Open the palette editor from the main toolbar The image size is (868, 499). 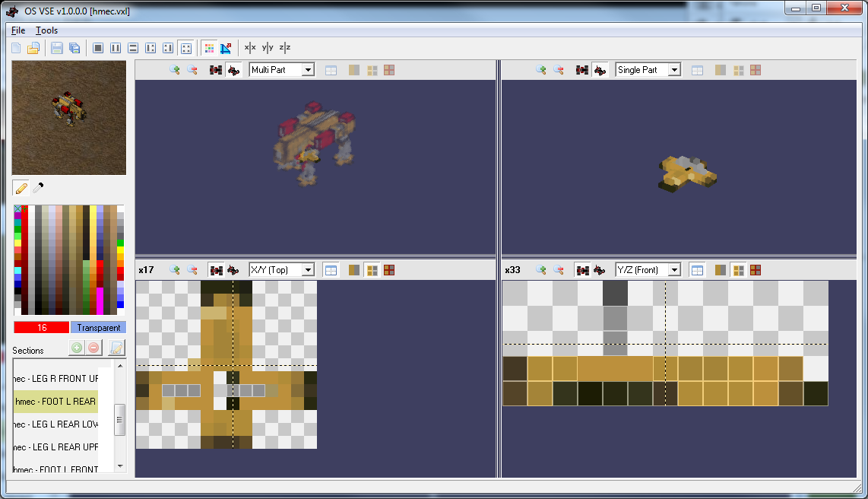(x=210, y=47)
